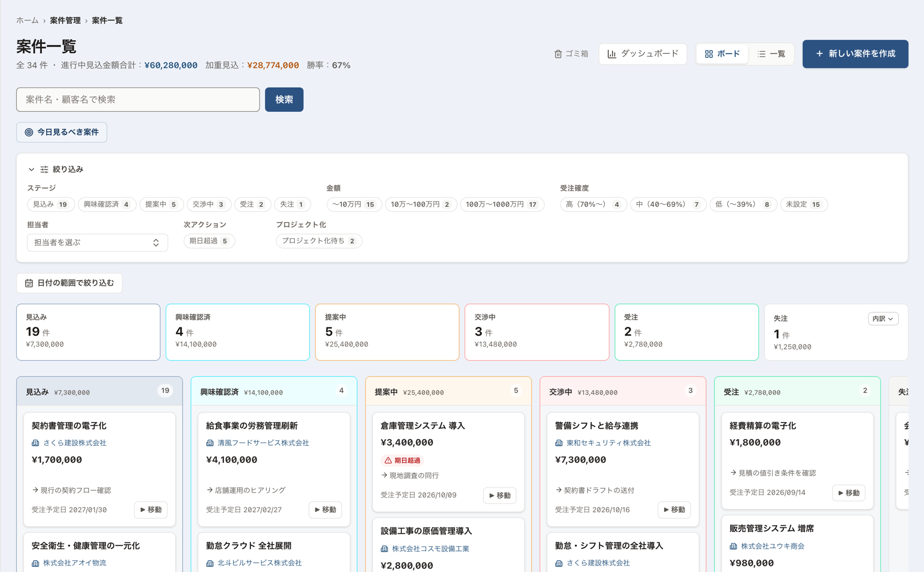Filter amount by 10万〜100万円
This screenshot has width=924, height=572.
point(421,204)
